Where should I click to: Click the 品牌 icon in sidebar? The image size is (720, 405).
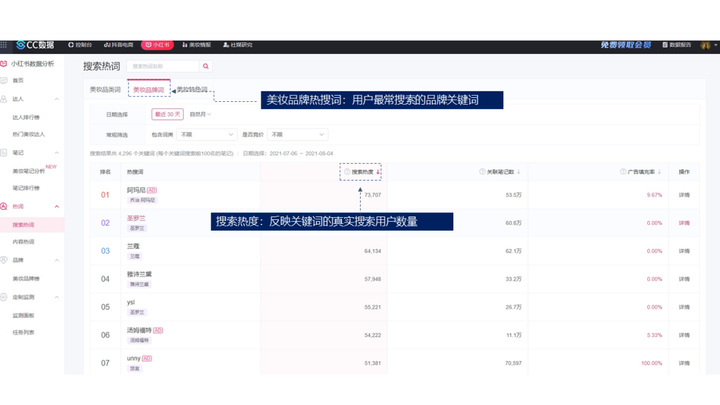(x=4, y=260)
